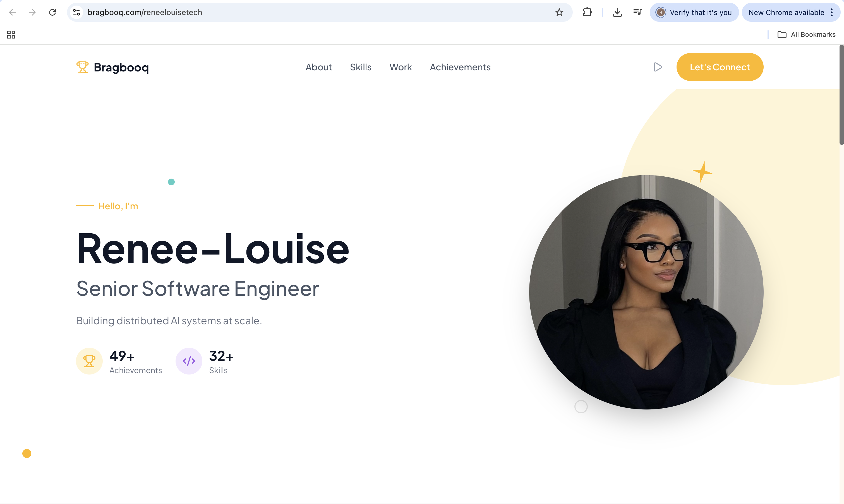
Task: Click the Bragbooq trophy logo icon
Action: 82,67
